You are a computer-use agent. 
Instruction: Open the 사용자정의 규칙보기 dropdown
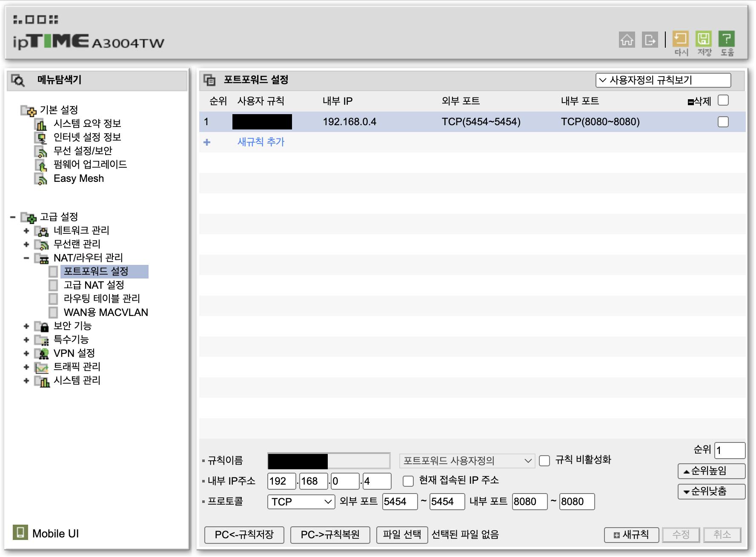663,80
